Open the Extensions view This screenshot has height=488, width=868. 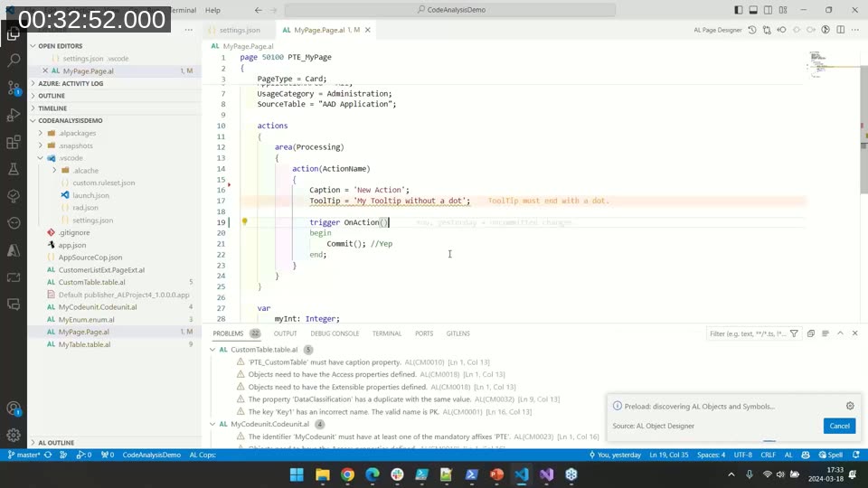(14, 142)
